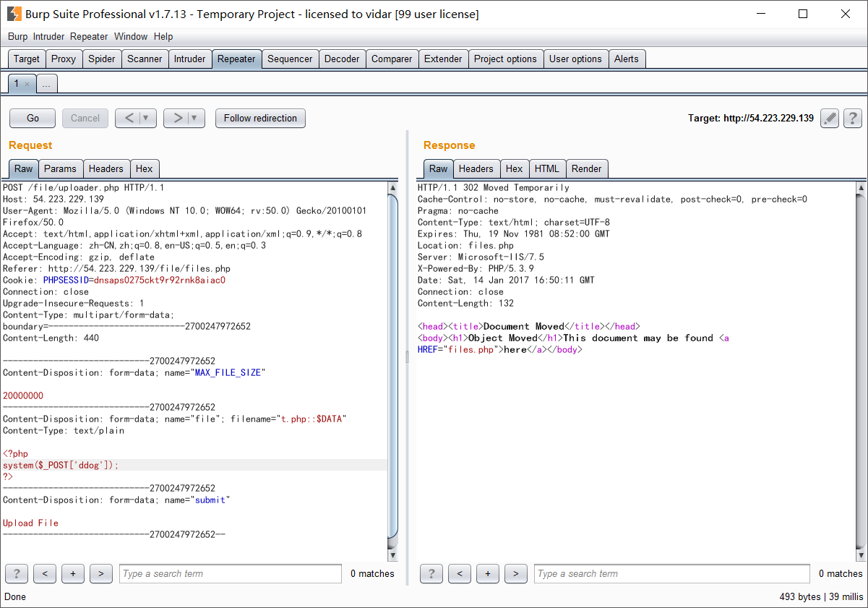Click the plus options button in Response search
868x608 pixels.
coord(488,573)
